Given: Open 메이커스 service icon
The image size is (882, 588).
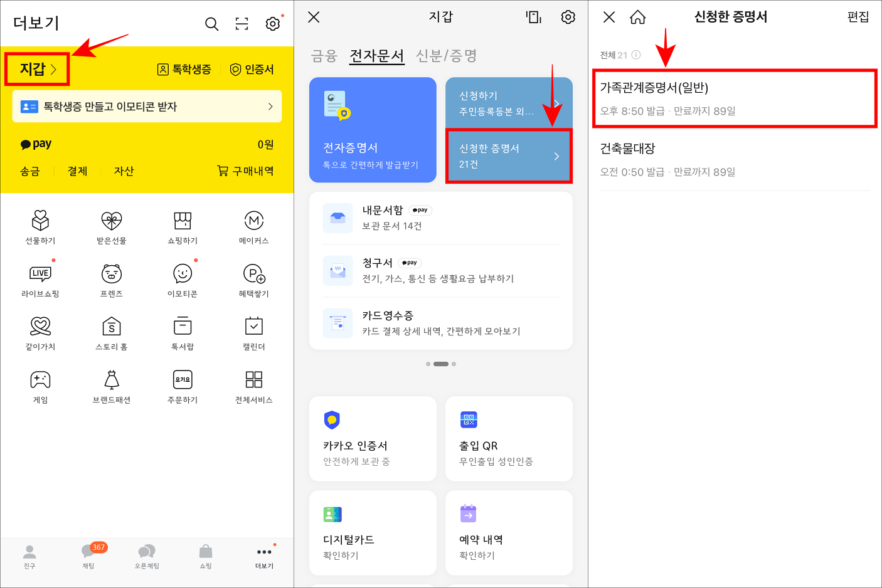Looking at the screenshot, I should pyautogui.click(x=253, y=227).
